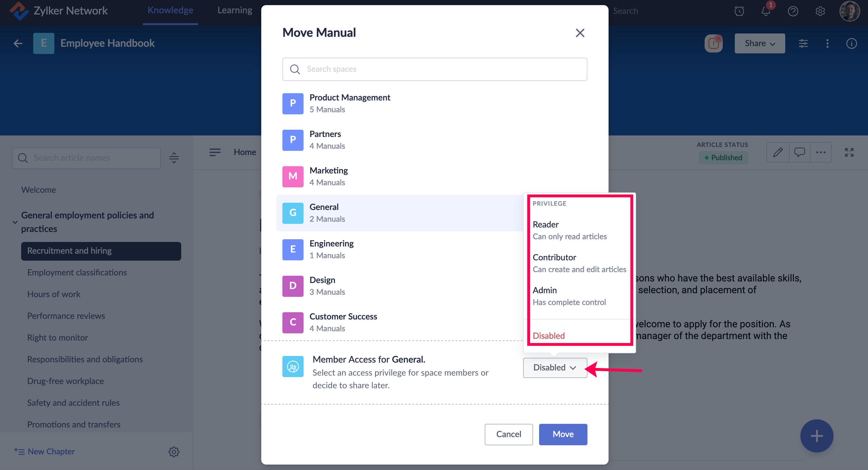The image size is (868, 470).
Task: Click the edit pencil icon
Action: coord(778,153)
